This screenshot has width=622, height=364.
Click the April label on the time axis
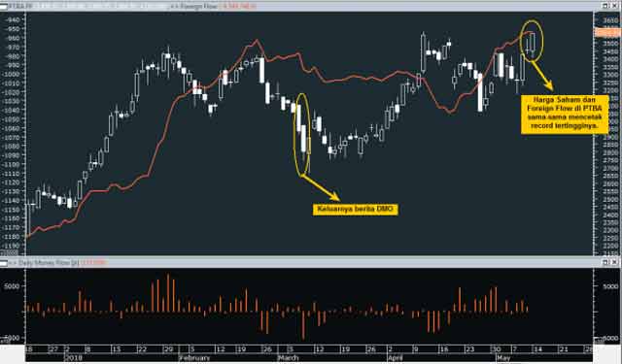pos(396,358)
